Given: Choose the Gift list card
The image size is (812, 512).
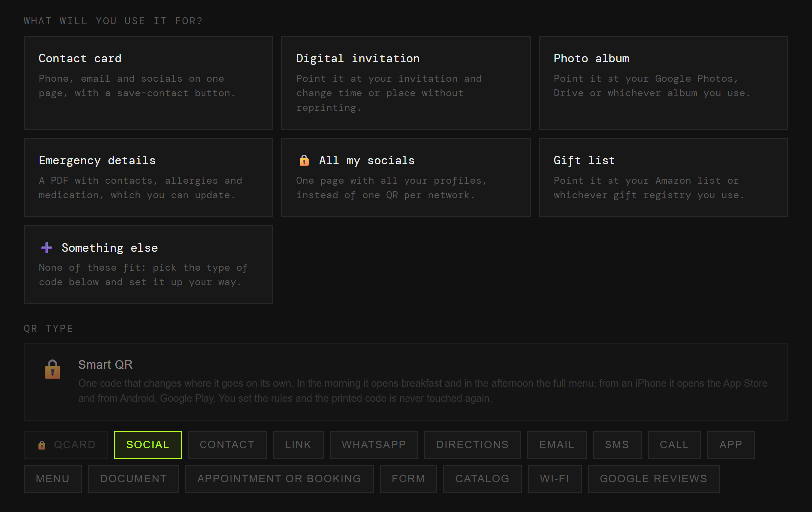Looking at the screenshot, I should click(663, 177).
